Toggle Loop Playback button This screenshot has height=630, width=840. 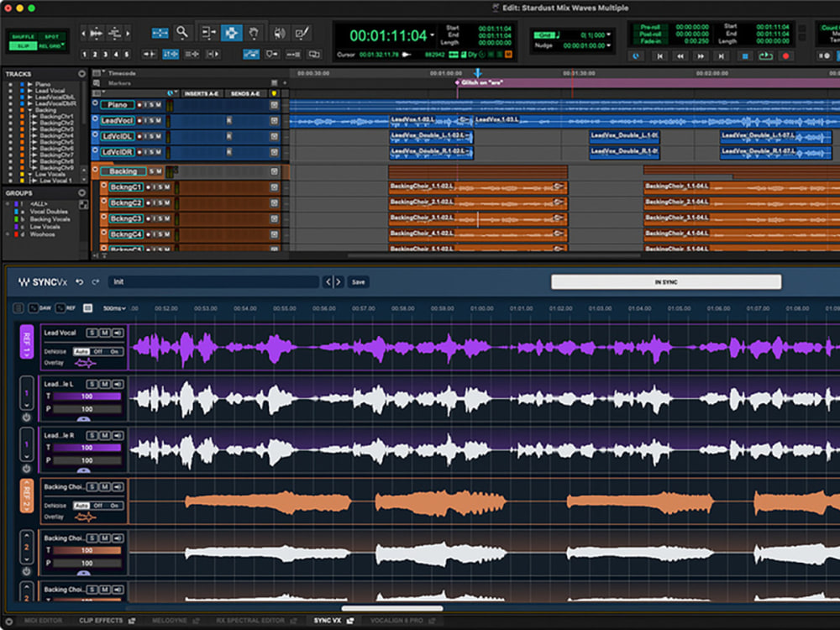tap(765, 55)
